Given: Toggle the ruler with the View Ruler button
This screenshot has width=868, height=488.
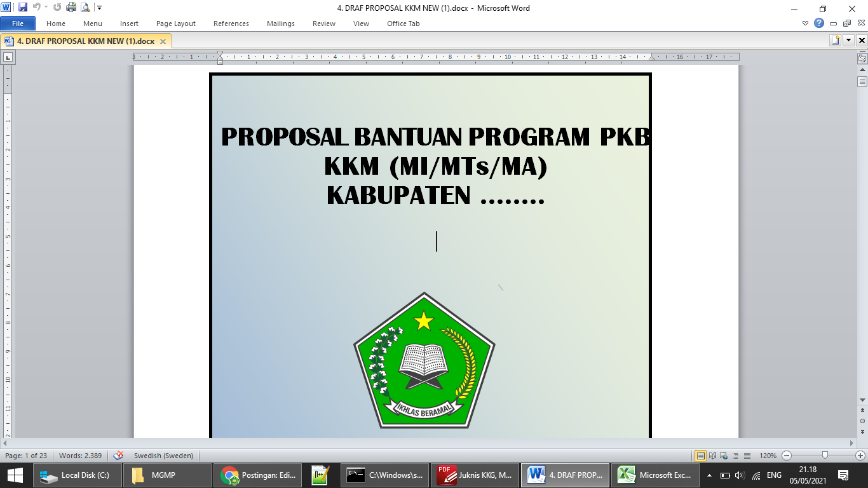Looking at the screenshot, I should pos(862,58).
